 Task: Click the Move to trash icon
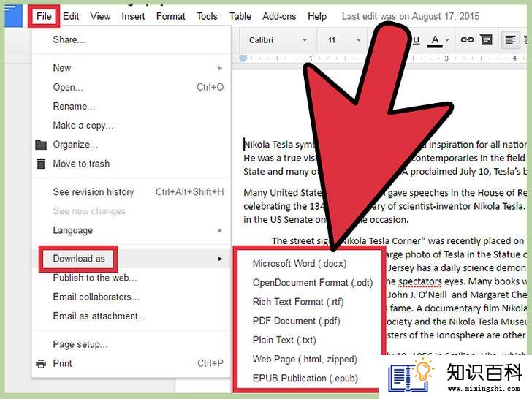tap(41, 164)
